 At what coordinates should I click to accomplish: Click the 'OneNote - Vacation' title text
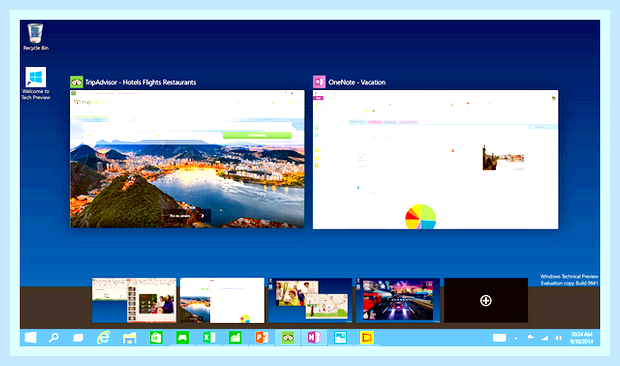tap(357, 82)
